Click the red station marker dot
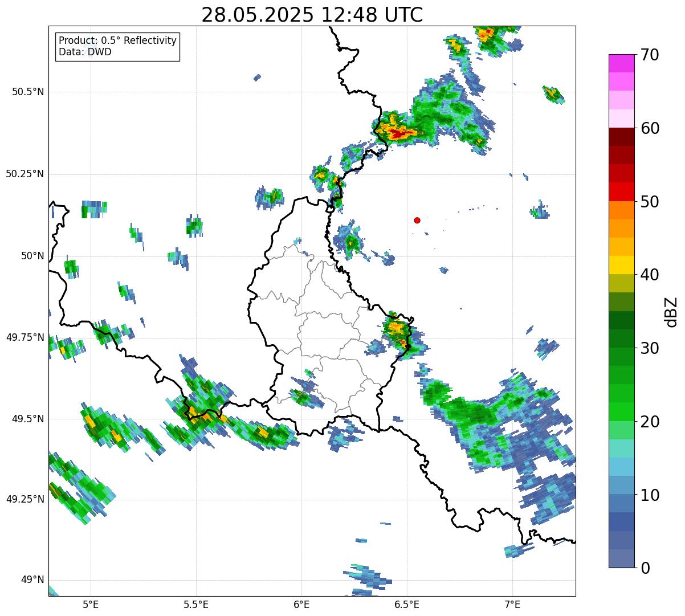Viewport: 685px width, 616px height. point(417,220)
